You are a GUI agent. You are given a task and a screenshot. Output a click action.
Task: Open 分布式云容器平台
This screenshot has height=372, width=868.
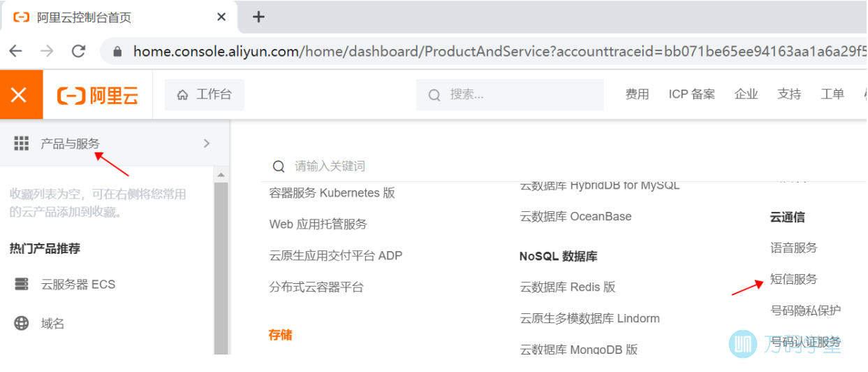coord(316,287)
